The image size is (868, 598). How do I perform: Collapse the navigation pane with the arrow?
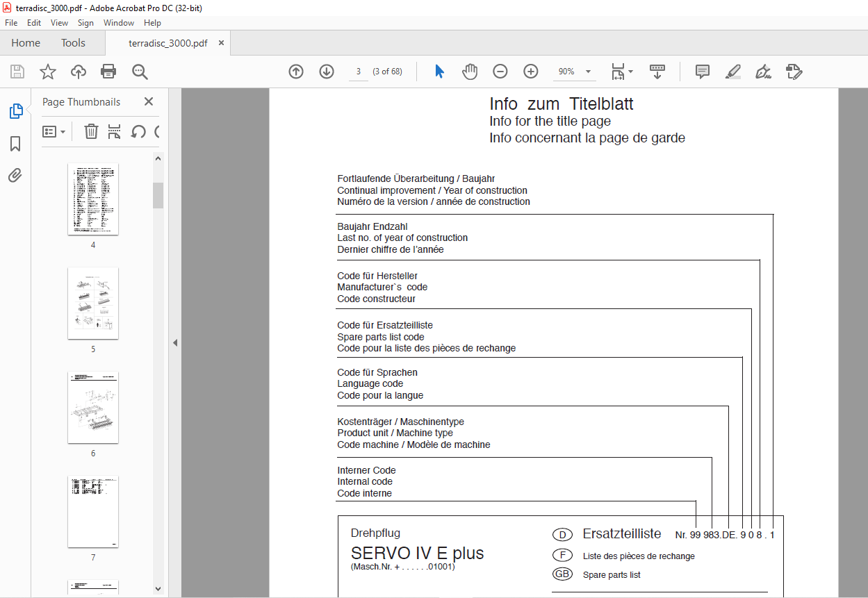(175, 342)
